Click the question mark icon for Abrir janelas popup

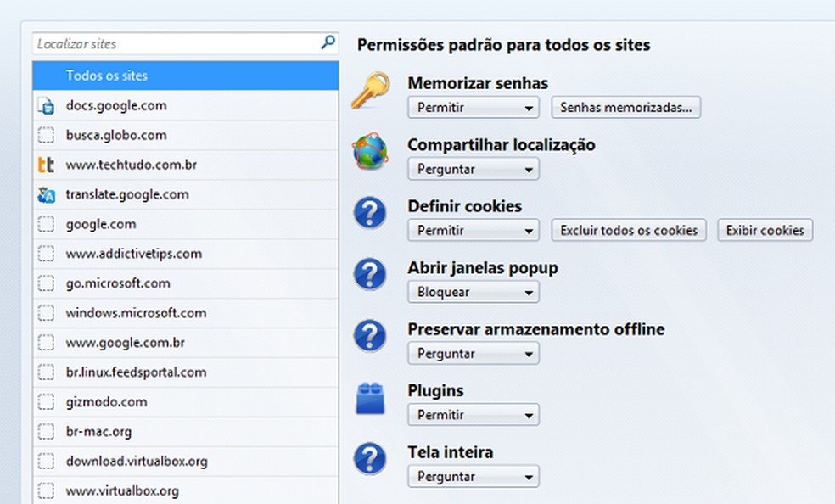[x=369, y=276]
